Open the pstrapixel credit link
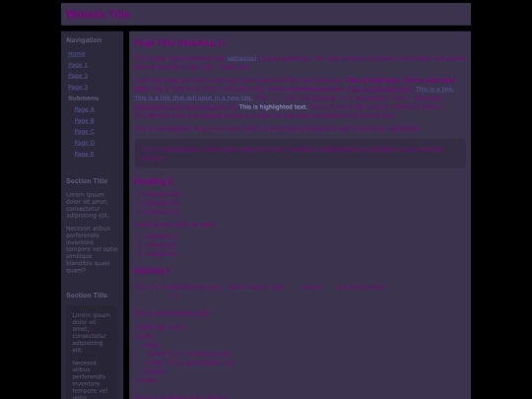The height and width of the screenshot is (399, 532). [241, 58]
